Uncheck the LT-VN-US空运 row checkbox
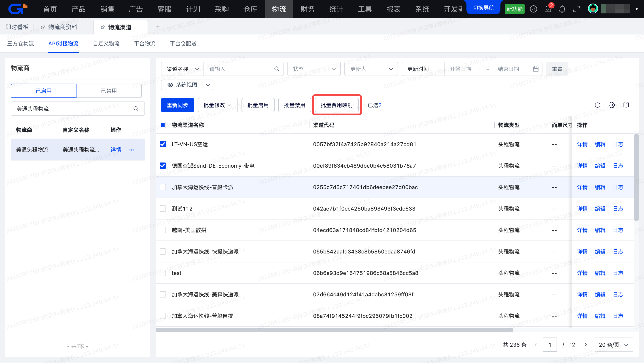 pos(163,144)
